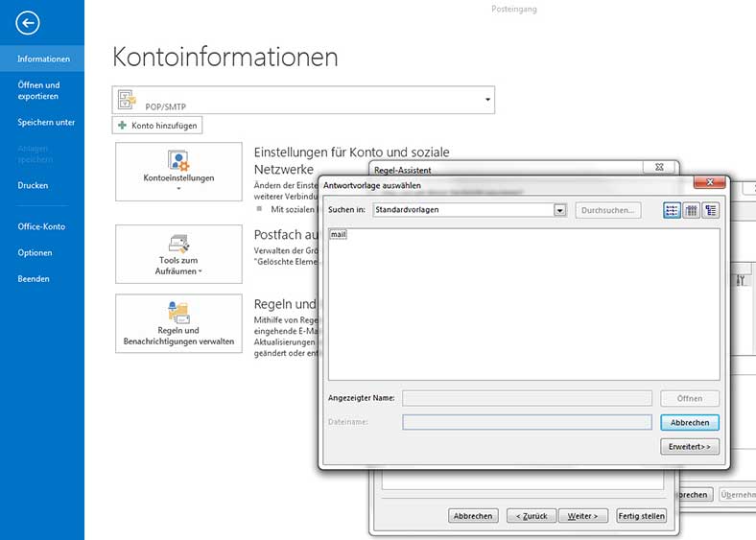
Task: Select Office-Konto in the sidebar
Action: click(x=41, y=227)
